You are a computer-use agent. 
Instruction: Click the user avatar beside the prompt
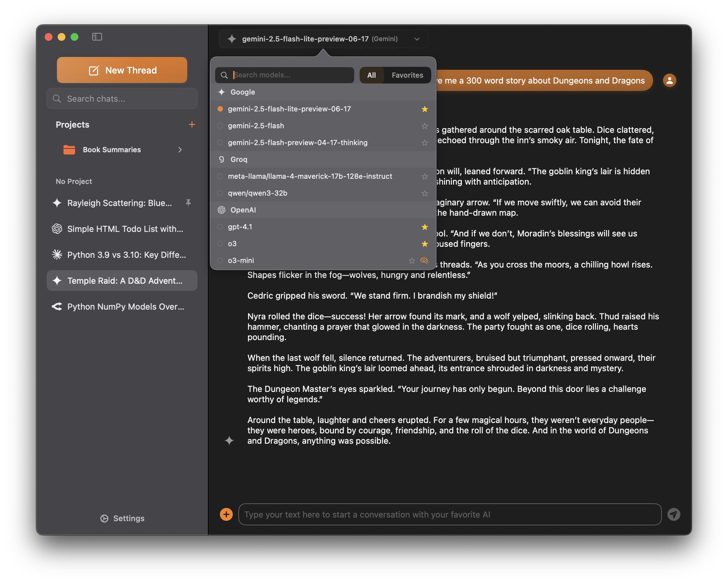[x=670, y=80]
